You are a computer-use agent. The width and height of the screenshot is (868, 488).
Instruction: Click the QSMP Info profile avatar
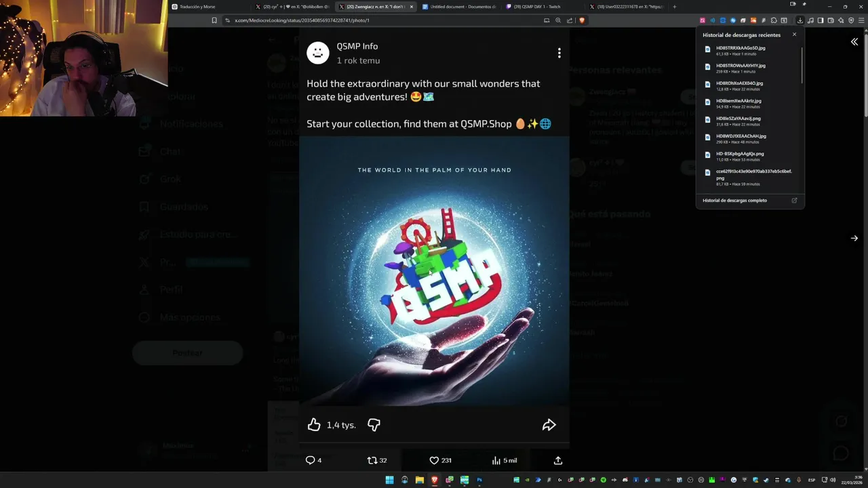317,52
